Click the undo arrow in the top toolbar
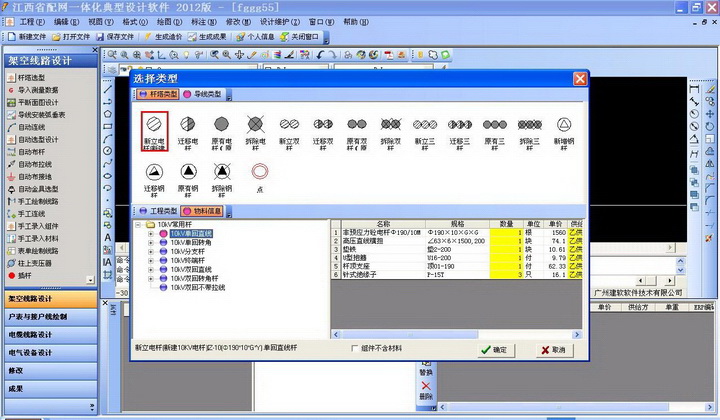Image resolution: width=720 pixels, height=420 pixels. click(320, 55)
